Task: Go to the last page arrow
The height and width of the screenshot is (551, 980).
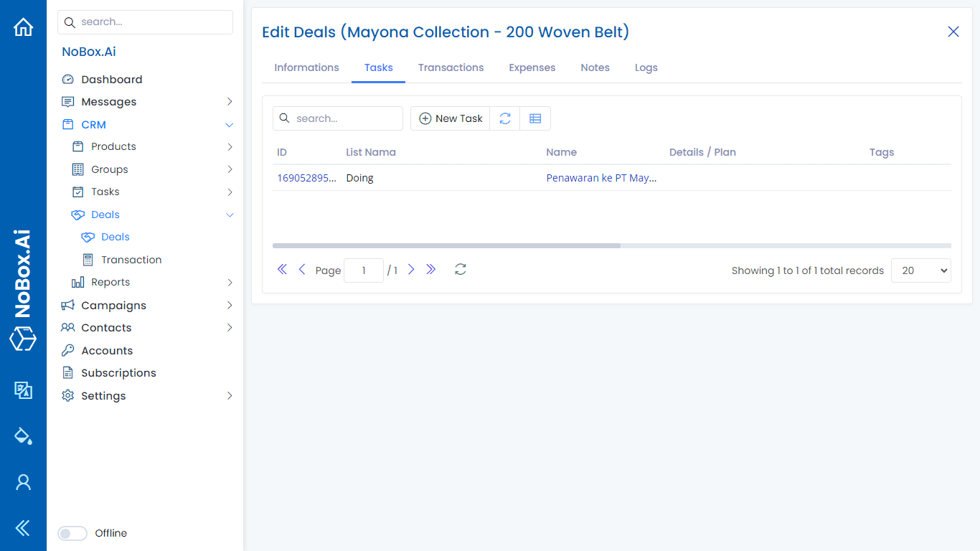Action: pos(430,270)
